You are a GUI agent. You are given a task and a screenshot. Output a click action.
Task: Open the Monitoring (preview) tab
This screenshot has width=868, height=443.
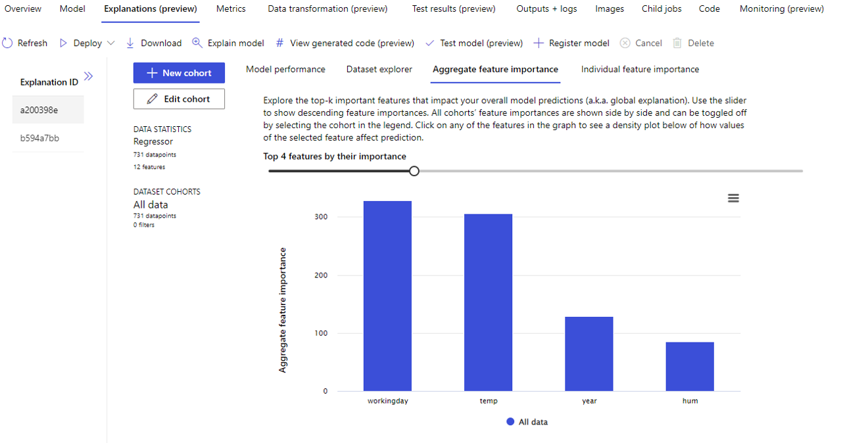(782, 9)
